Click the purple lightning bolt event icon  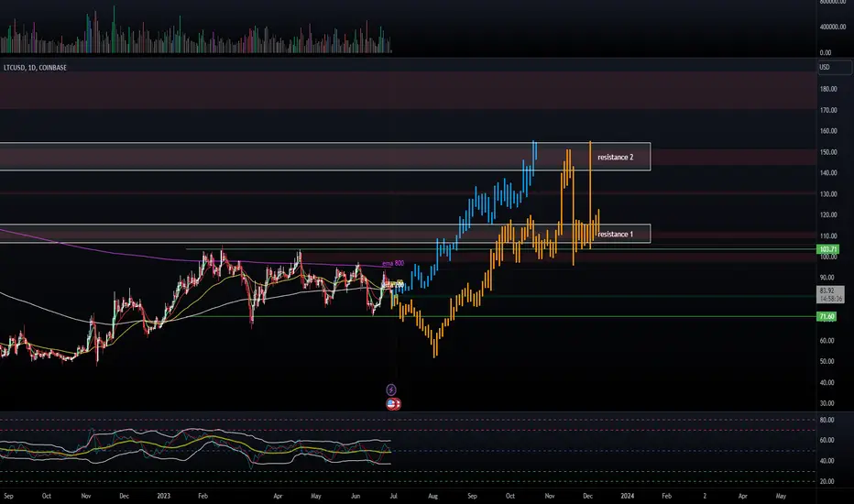(391, 389)
